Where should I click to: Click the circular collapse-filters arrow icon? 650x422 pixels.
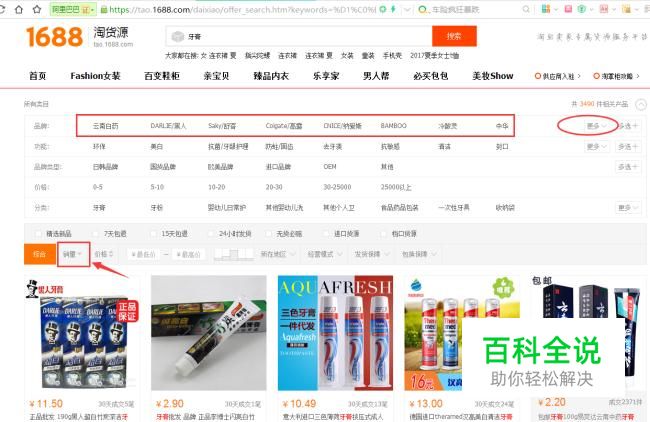coord(641,104)
